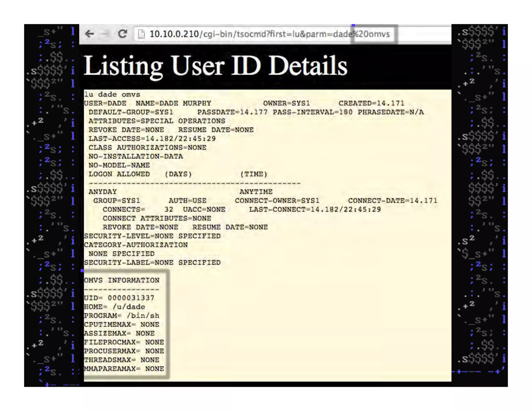This screenshot has height=411, width=532.
Task: Click the 'Listing User ID Details' heading
Action: [215, 66]
